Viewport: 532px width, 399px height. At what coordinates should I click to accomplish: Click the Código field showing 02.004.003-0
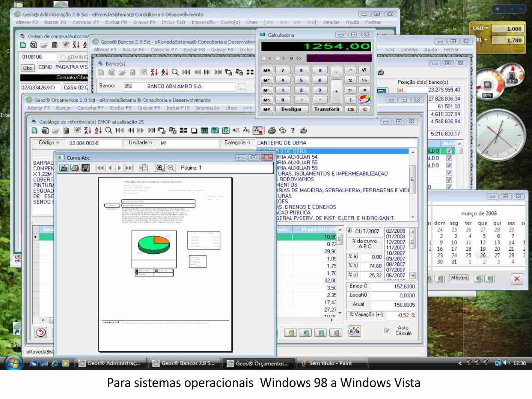click(95, 143)
